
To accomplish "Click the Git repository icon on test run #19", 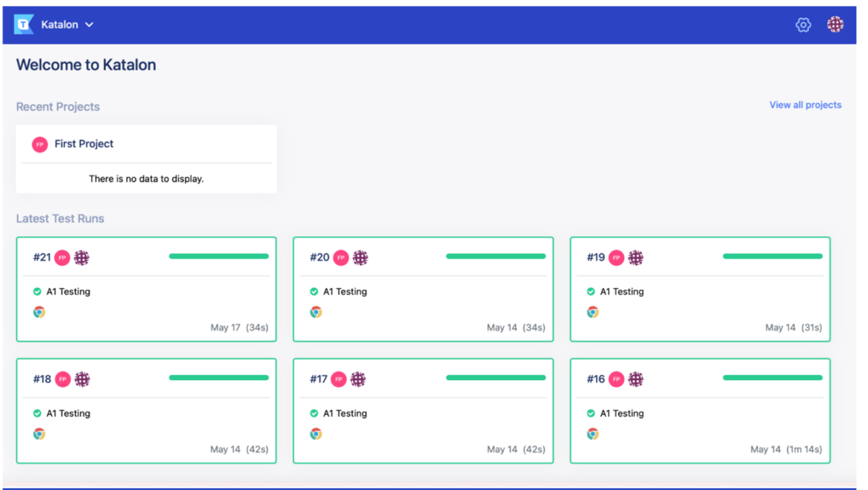I will point(635,258).
